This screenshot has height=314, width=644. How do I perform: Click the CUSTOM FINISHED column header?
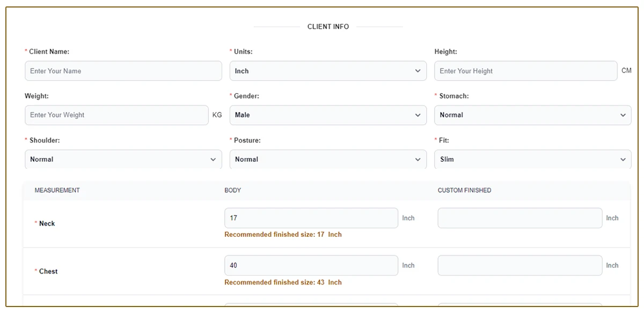(464, 190)
